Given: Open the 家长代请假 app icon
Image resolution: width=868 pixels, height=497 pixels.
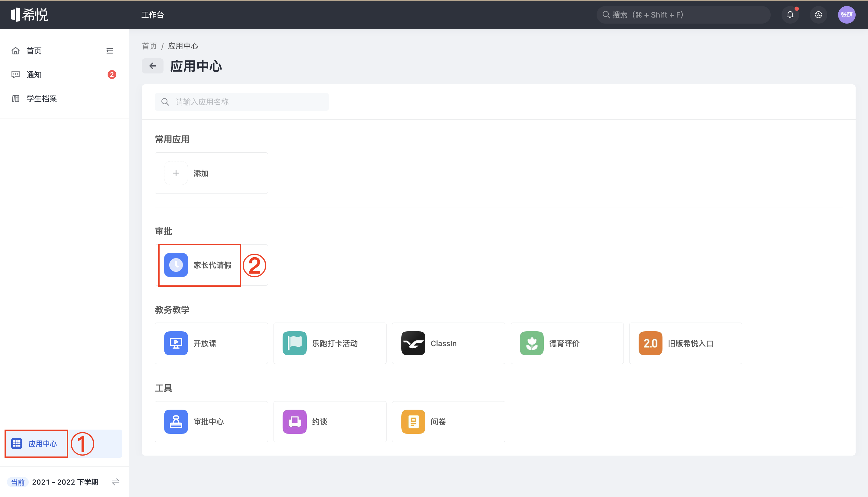Looking at the screenshot, I should (x=176, y=265).
